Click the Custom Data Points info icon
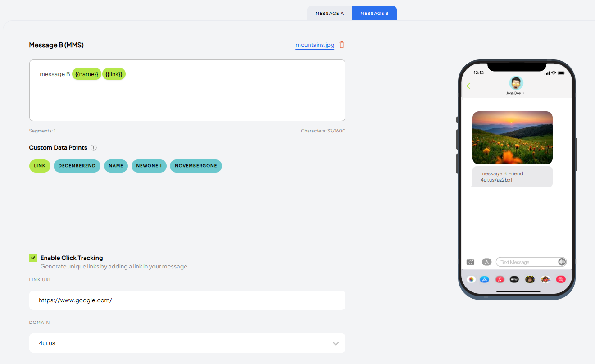Image resolution: width=595 pixels, height=364 pixels. (94, 148)
